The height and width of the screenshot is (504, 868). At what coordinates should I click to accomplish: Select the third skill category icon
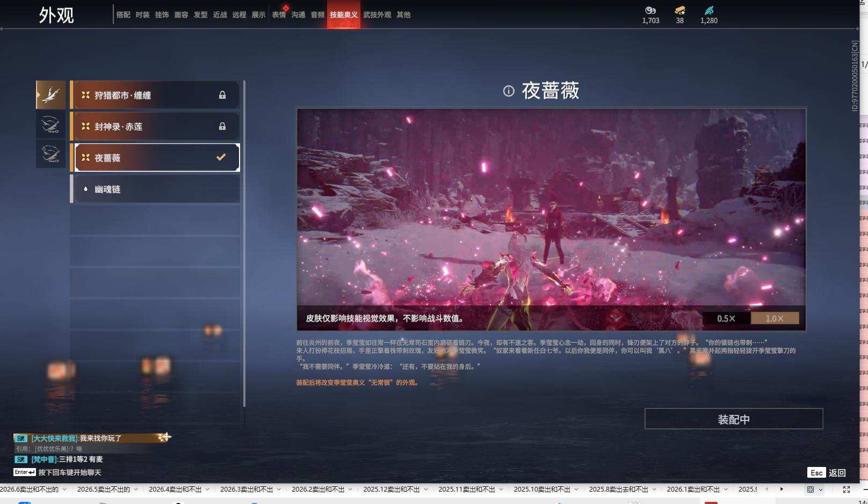51,154
